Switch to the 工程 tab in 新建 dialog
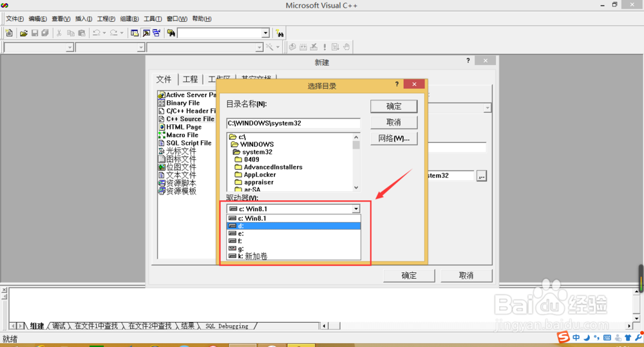The height and width of the screenshot is (347, 644). tap(190, 79)
